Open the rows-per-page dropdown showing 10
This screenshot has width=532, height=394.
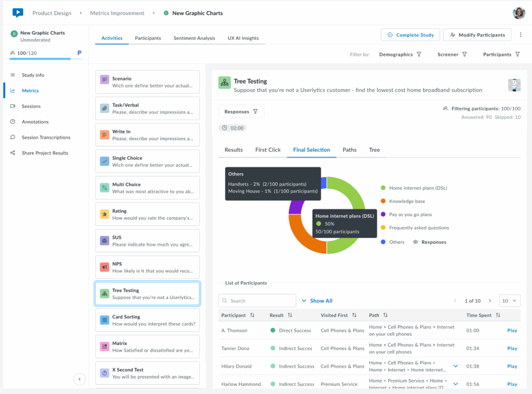[x=510, y=301]
